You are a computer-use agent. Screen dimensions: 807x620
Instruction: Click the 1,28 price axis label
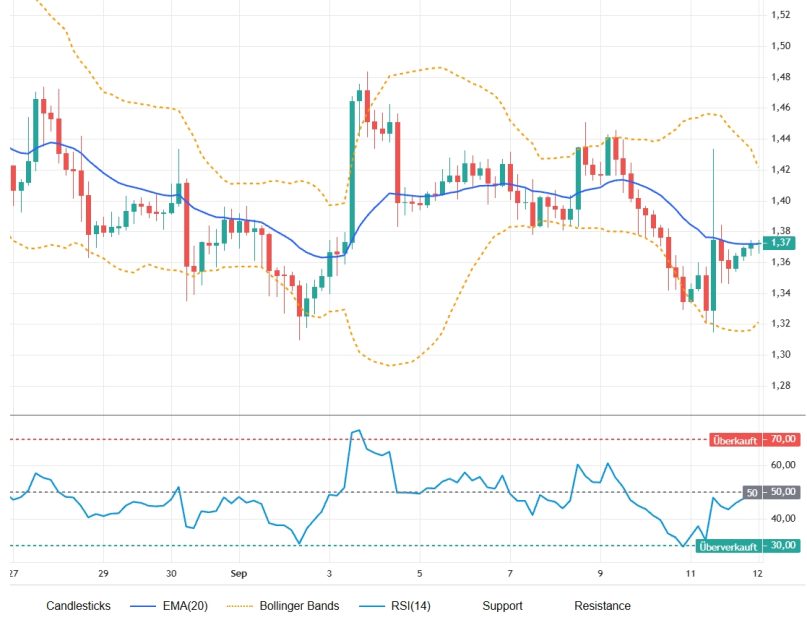(781, 385)
